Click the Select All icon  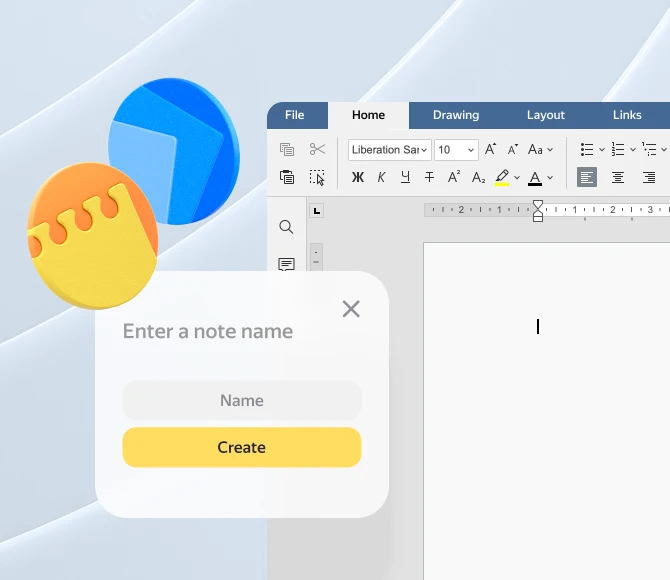click(x=317, y=177)
